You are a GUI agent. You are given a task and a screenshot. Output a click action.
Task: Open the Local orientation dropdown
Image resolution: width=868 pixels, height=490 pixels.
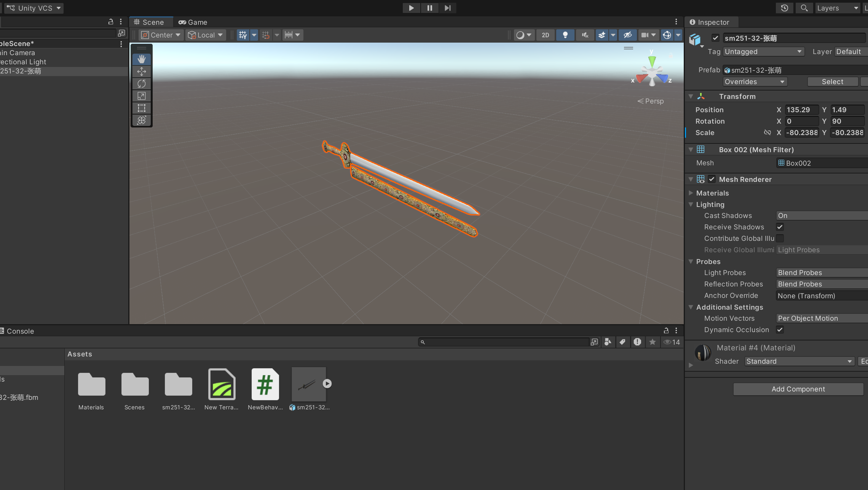(206, 35)
